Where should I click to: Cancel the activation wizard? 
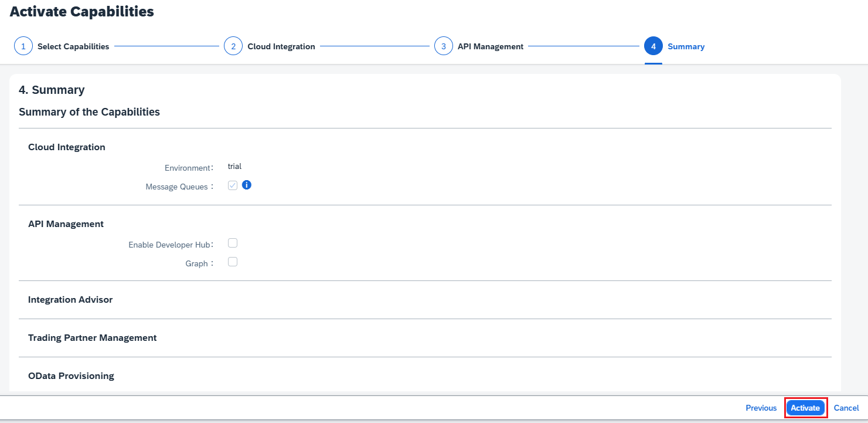tap(846, 408)
